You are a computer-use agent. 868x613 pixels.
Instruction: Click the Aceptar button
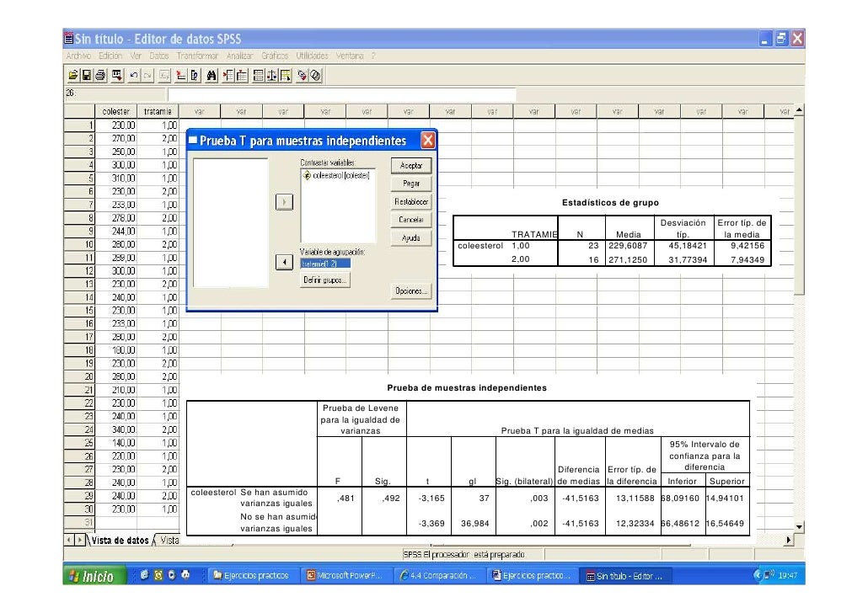click(x=410, y=165)
